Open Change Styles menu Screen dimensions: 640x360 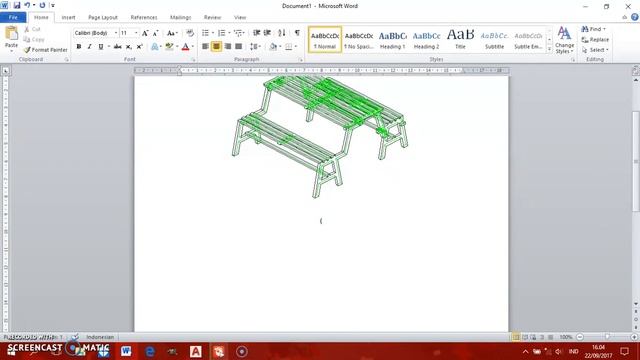564,40
